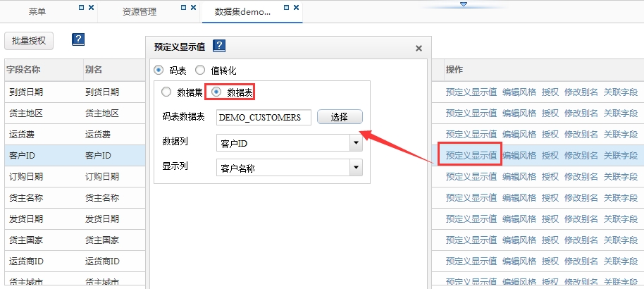
Task: Select the 值转化 radio option
Action: pos(200,70)
